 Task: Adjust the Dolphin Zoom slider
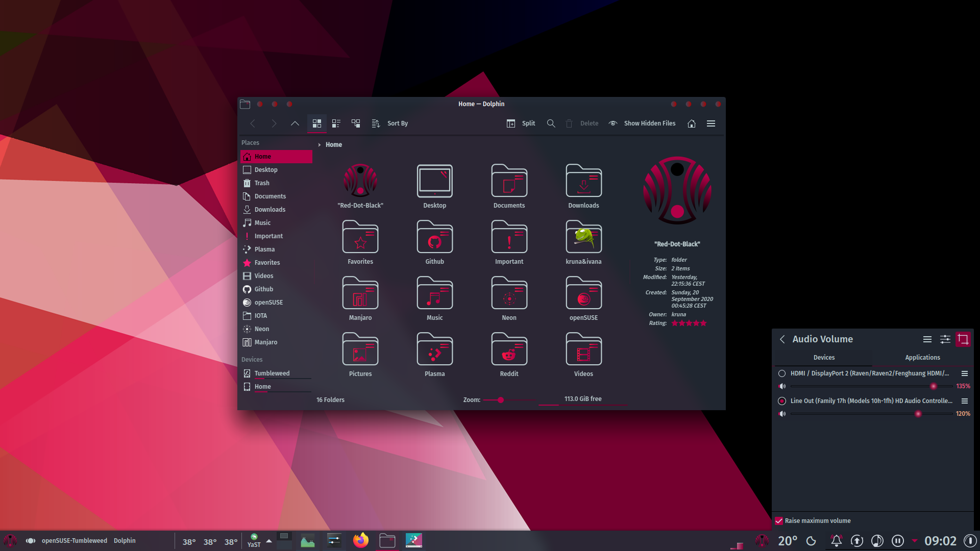point(501,400)
